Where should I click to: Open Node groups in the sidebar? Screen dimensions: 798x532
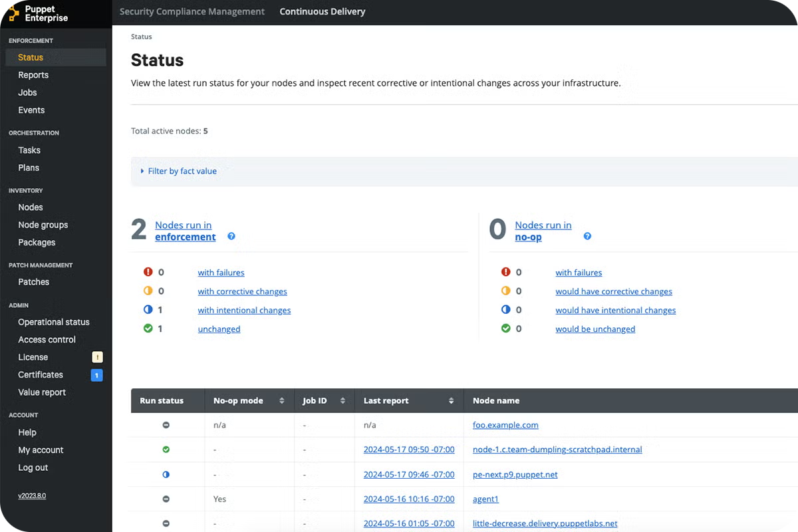[x=43, y=225]
